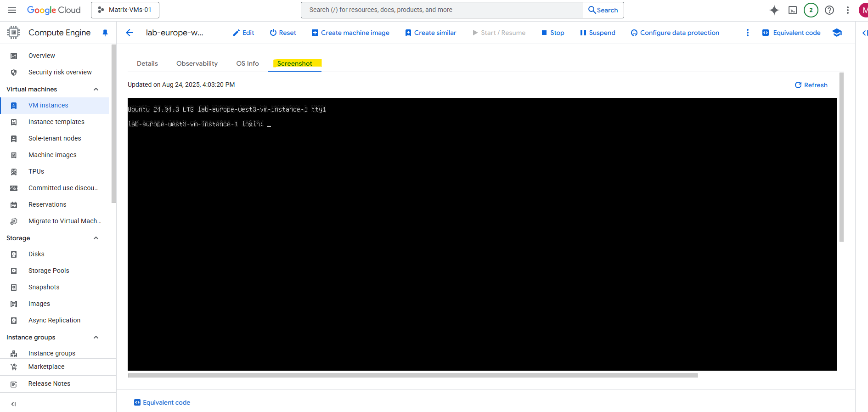Open settings and utilities three-dot menu

tap(848, 10)
